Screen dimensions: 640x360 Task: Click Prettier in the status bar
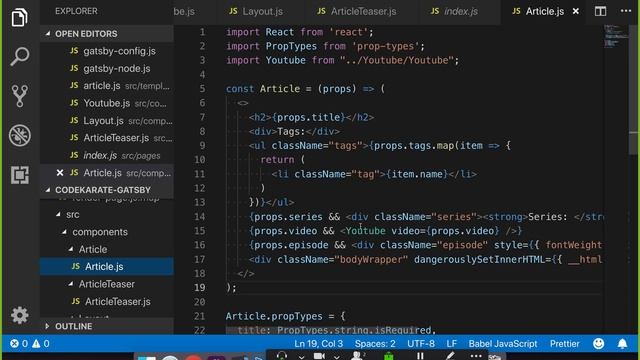[x=564, y=344]
